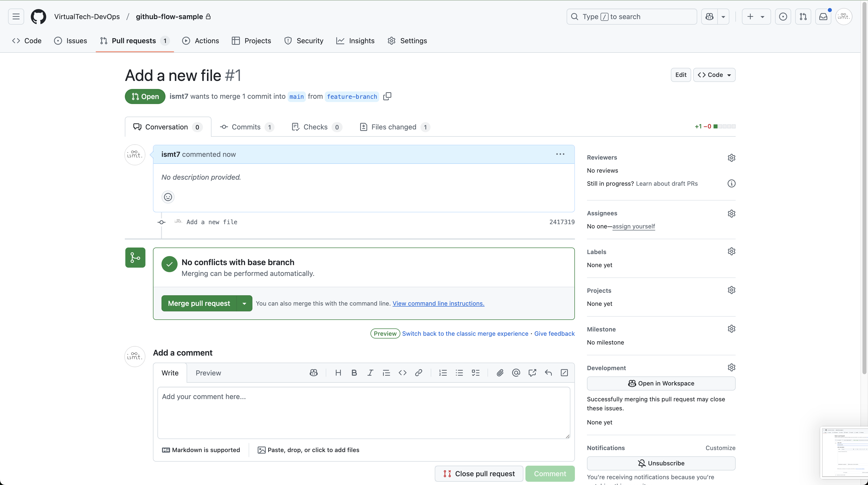The image size is (868, 485).
Task: Open the three-dot comment options menu
Action: click(560, 154)
